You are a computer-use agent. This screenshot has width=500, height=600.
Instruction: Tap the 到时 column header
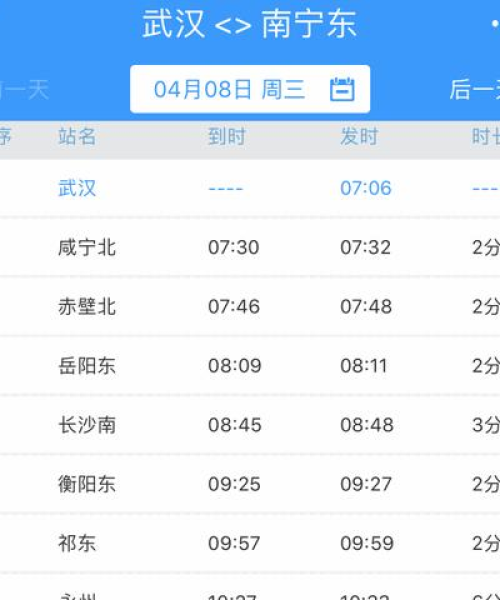226,137
